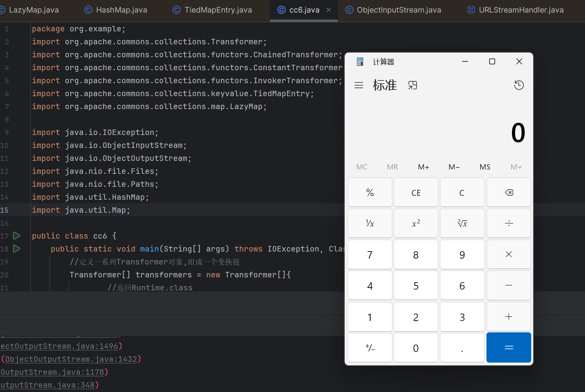Click calculator digit 4 key

(370, 285)
